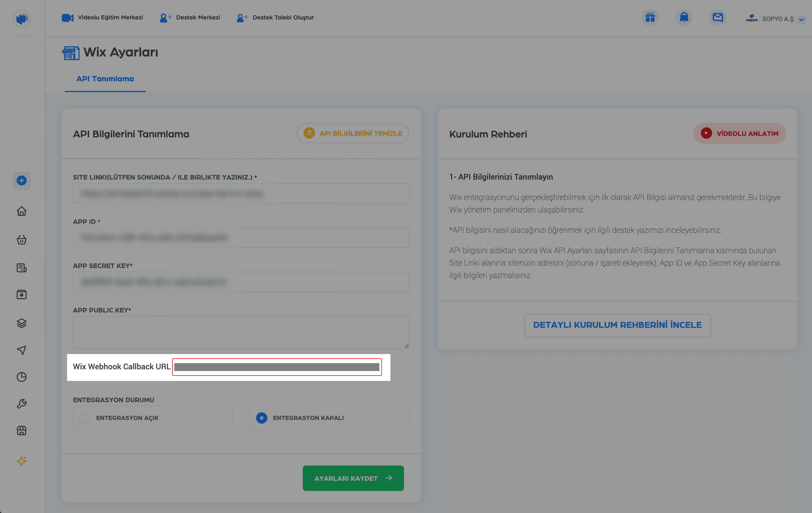
Task: Click the home icon in sidebar
Action: 22,211
